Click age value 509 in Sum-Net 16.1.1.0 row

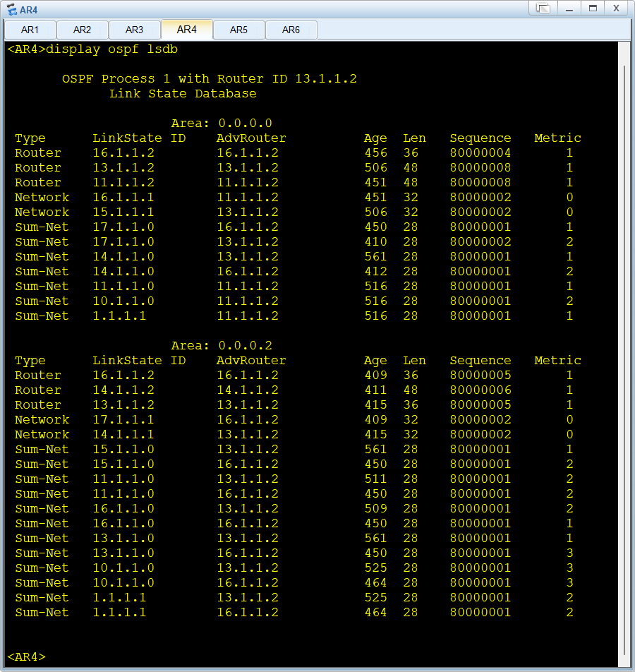[x=376, y=509]
